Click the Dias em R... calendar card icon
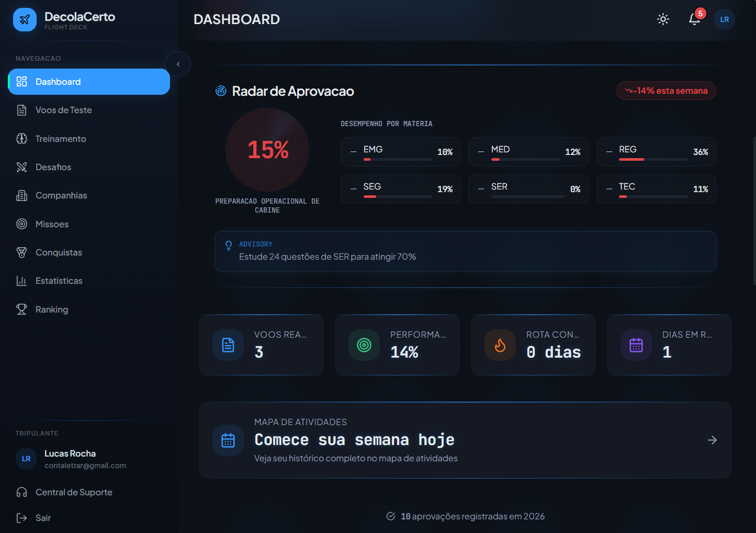 coord(636,345)
